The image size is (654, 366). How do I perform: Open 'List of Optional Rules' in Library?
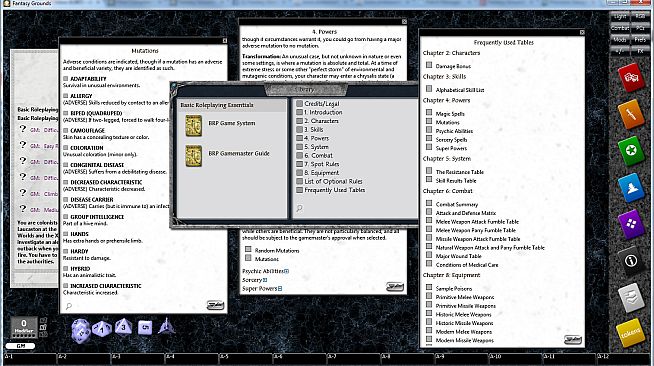pos(333,181)
